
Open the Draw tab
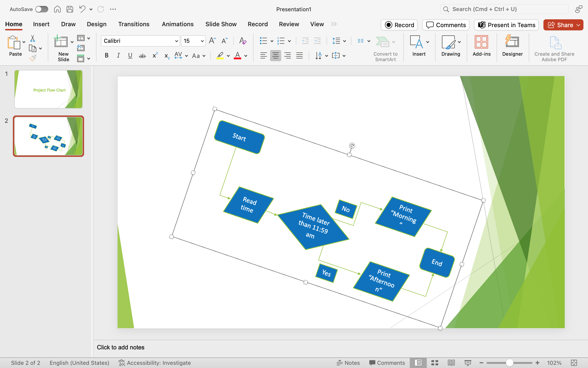[68, 24]
